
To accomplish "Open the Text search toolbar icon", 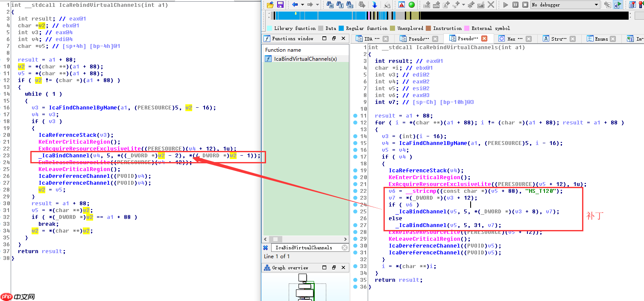I will point(341,5).
